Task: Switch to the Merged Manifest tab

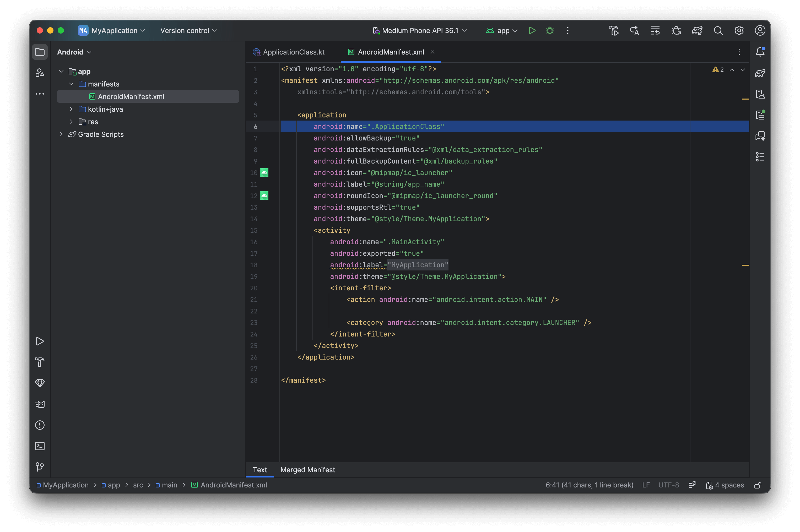Action: tap(307, 470)
